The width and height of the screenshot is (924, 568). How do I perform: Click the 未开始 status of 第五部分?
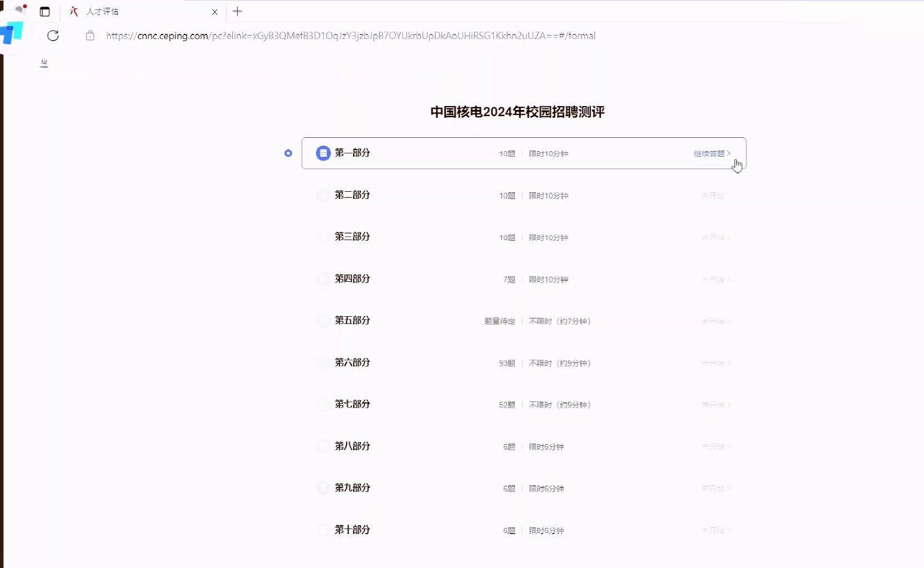tap(716, 321)
